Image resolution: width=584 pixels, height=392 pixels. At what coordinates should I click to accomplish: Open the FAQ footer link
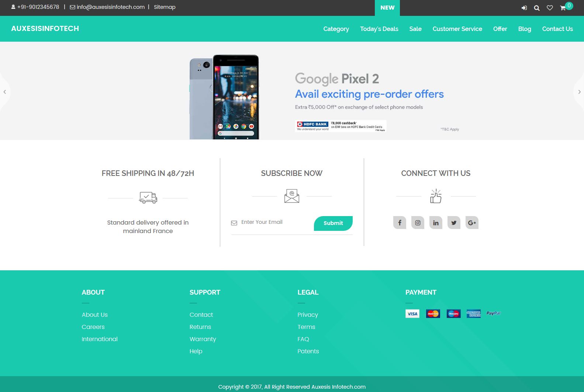pyautogui.click(x=303, y=339)
